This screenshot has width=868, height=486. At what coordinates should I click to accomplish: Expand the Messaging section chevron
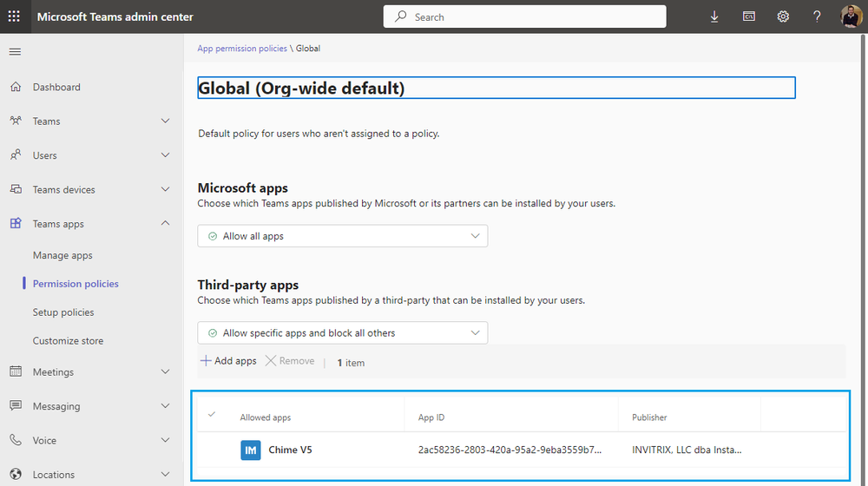coord(165,406)
